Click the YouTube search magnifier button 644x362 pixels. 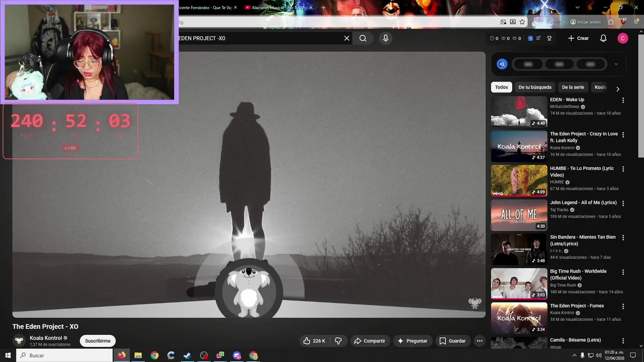[363, 38]
